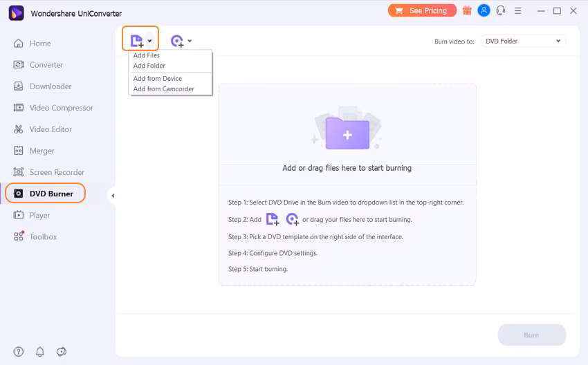
Task: Click the Wondershare UniConverter logo icon
Action: 16,13
